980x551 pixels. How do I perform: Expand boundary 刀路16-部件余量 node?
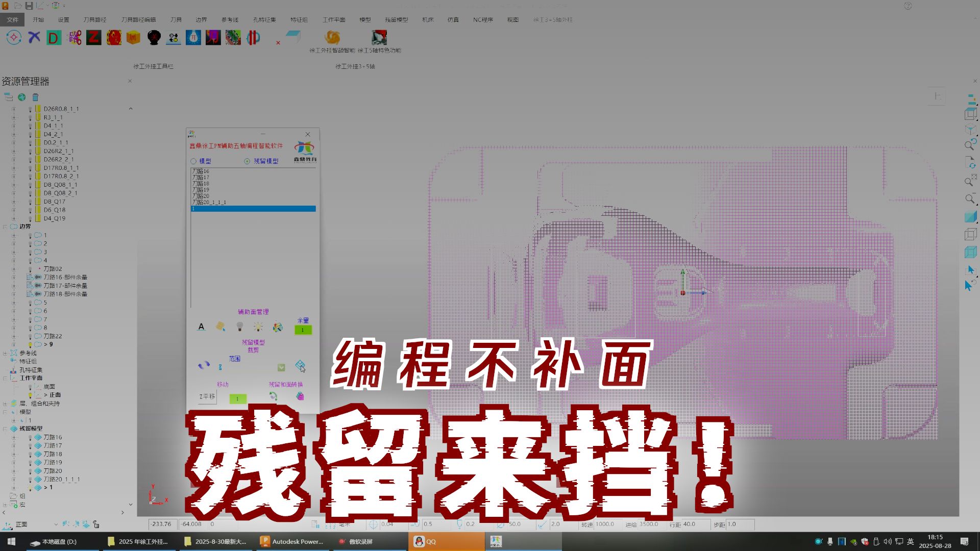[14, 278]
